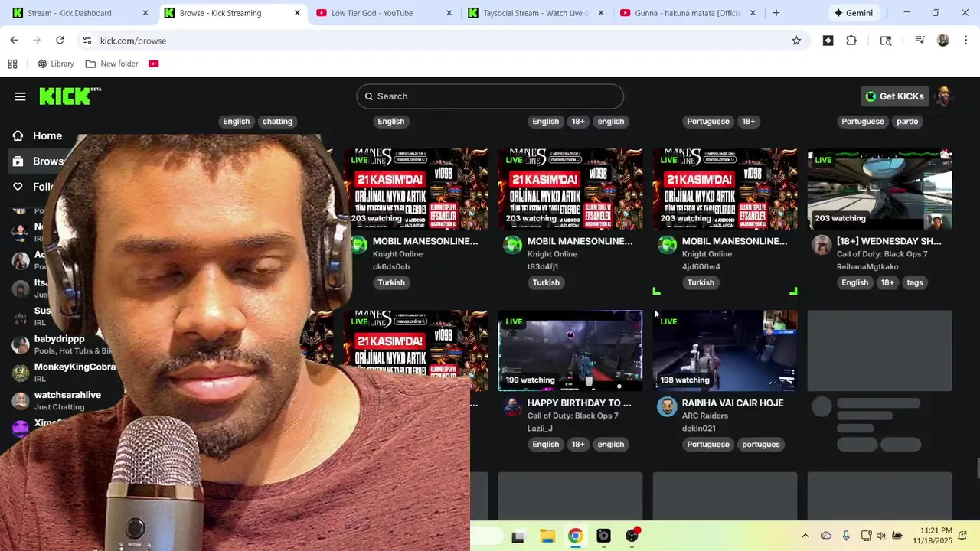Click the portugues tag
The height and width of the screenshot is (551, 980).
(x=761, y=445)
